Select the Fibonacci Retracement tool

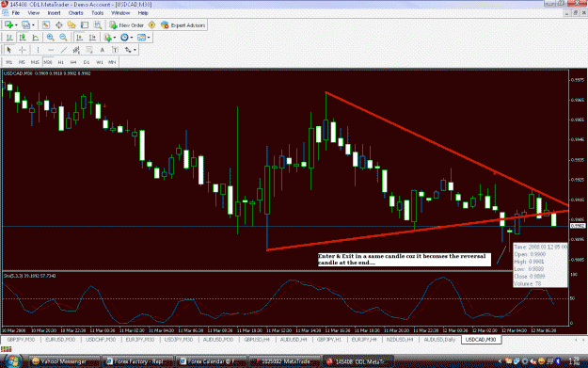click(x=89, y=50)
